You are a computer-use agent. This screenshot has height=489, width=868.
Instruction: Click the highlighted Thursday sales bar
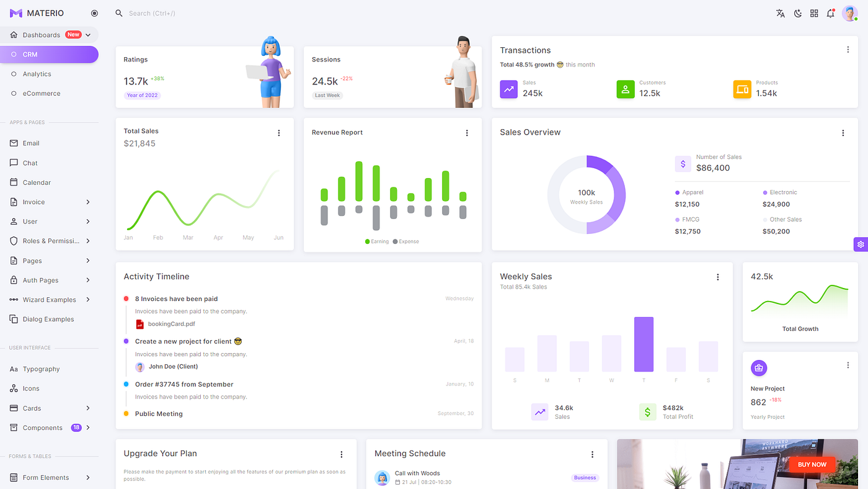[644, 344]
